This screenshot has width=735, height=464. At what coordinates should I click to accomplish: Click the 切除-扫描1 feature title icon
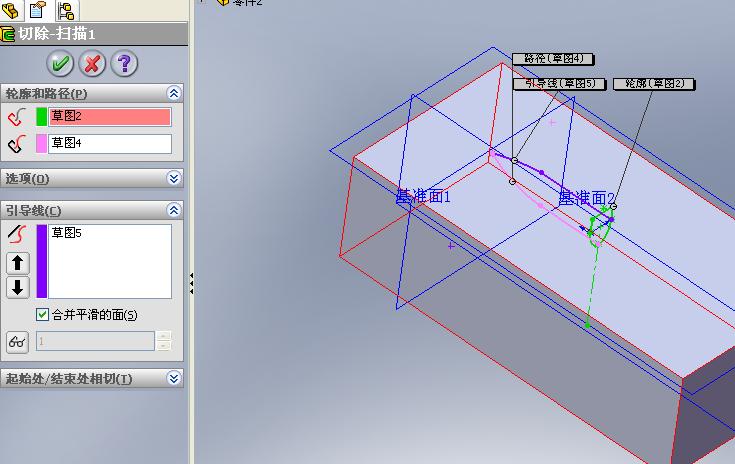coord(8,34)
